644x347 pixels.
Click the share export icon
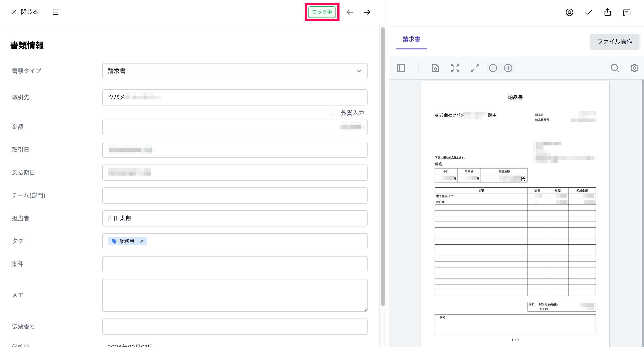(x=607, y=12)
